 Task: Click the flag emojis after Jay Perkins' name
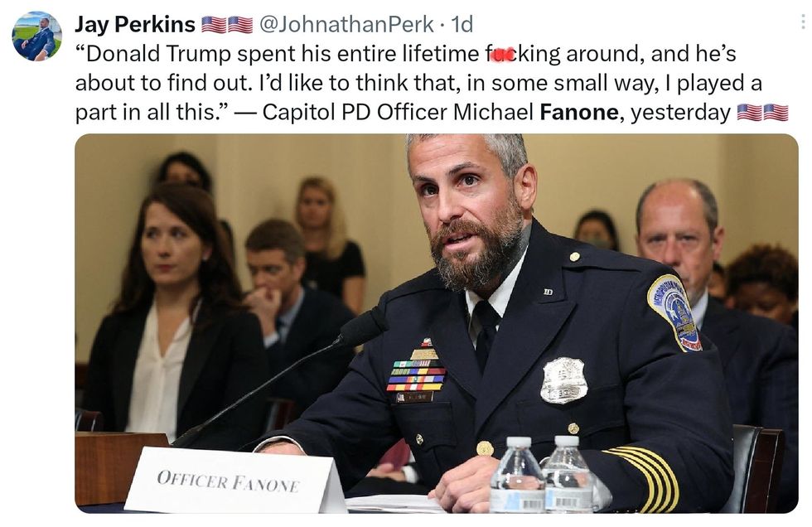[x=227, y=24]
